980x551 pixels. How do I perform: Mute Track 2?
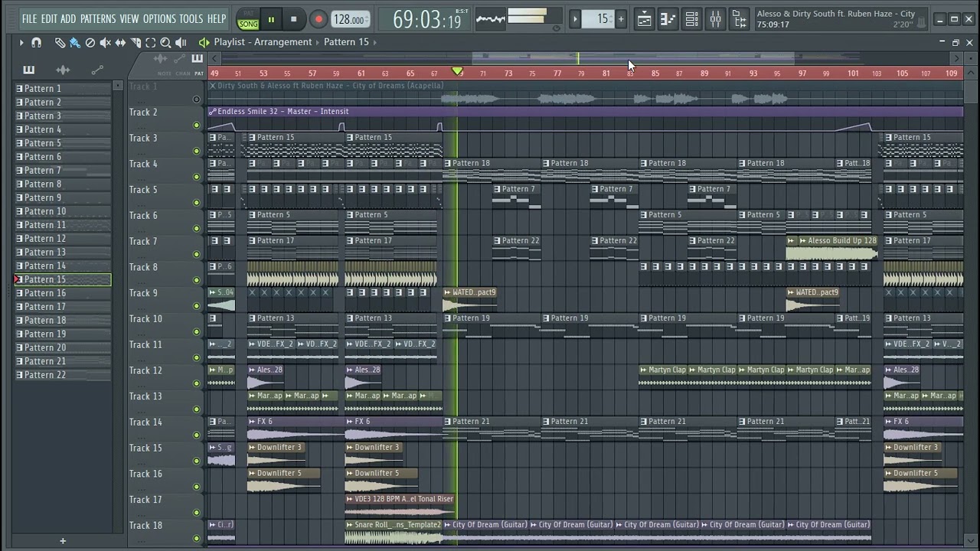[x=197, y=126]
